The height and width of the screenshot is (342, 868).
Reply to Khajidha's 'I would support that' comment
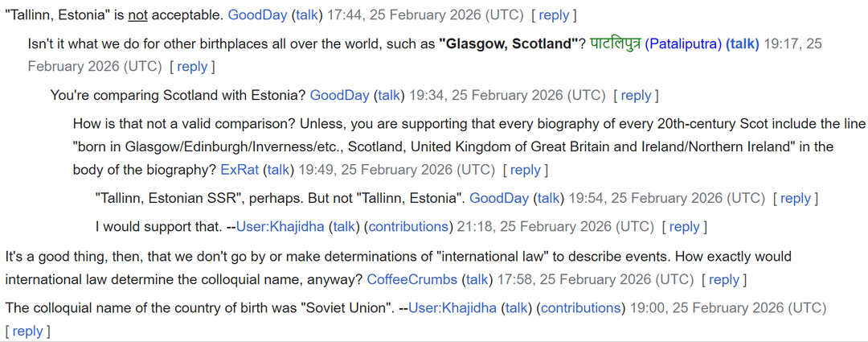(684, 227)
